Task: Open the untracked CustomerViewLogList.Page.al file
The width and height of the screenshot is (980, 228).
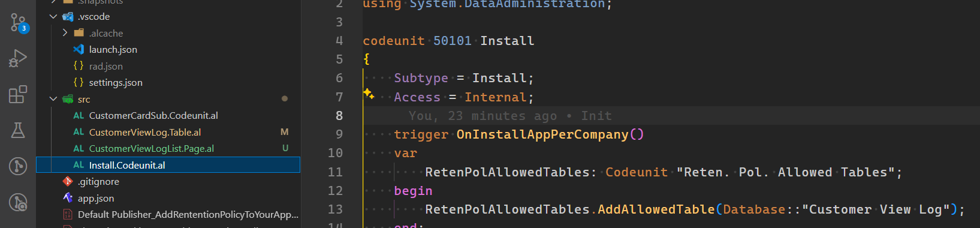Action: click(x=151, y=148)
